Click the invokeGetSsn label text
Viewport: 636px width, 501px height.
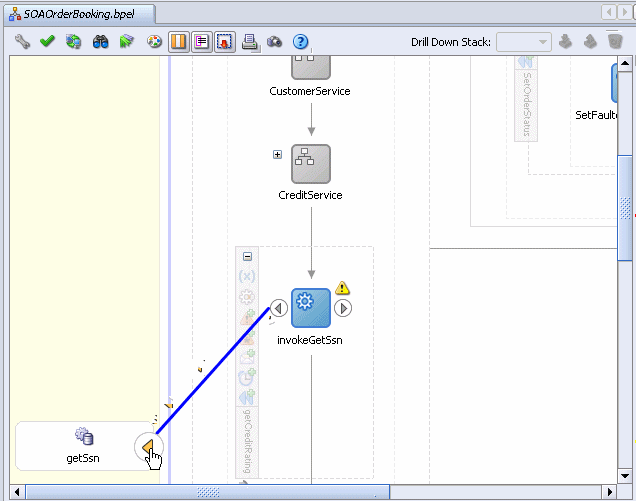[310, 340]
